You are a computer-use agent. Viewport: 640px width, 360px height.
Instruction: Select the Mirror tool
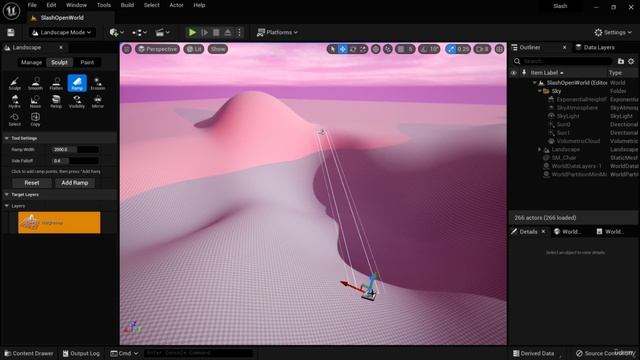click(98, 101)
